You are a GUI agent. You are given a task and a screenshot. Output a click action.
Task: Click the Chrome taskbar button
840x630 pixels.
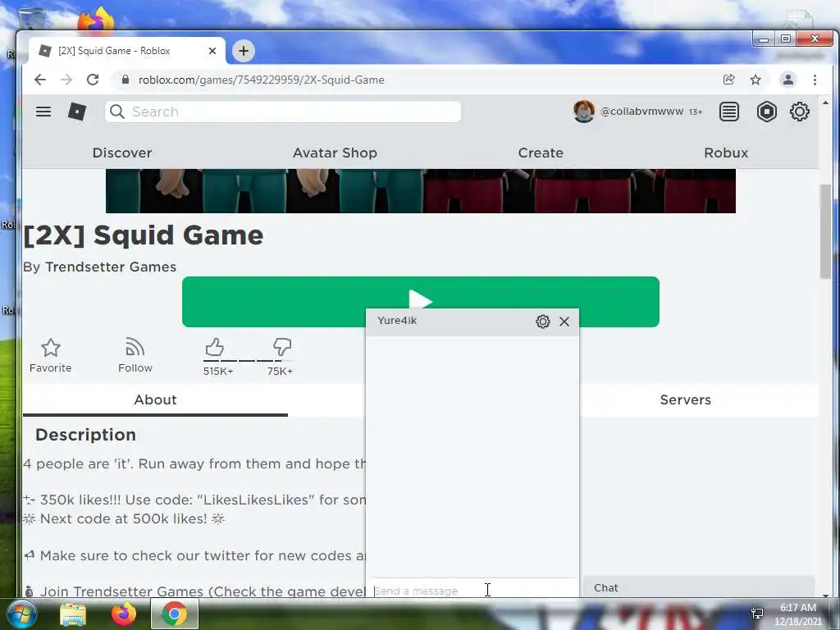coord(175,614)
